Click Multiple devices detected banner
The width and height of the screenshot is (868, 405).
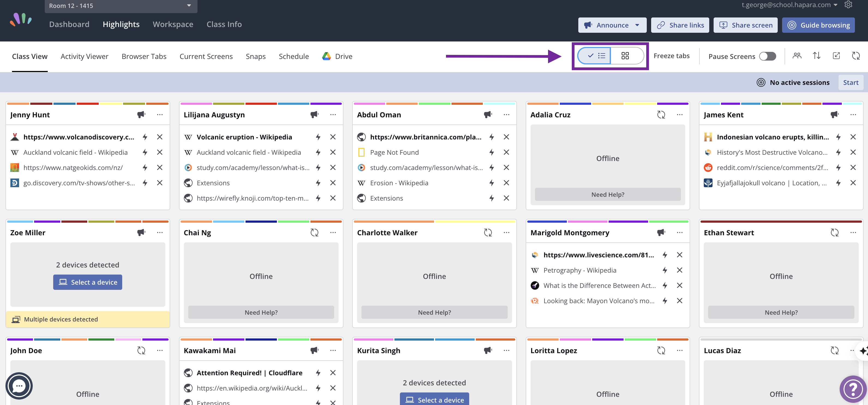click(88, 319)
